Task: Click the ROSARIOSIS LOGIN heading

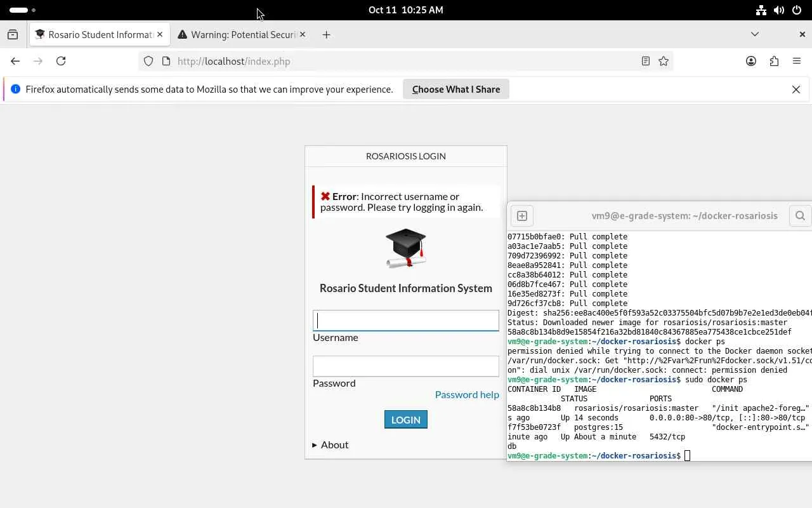Action: tap(406, 156)
